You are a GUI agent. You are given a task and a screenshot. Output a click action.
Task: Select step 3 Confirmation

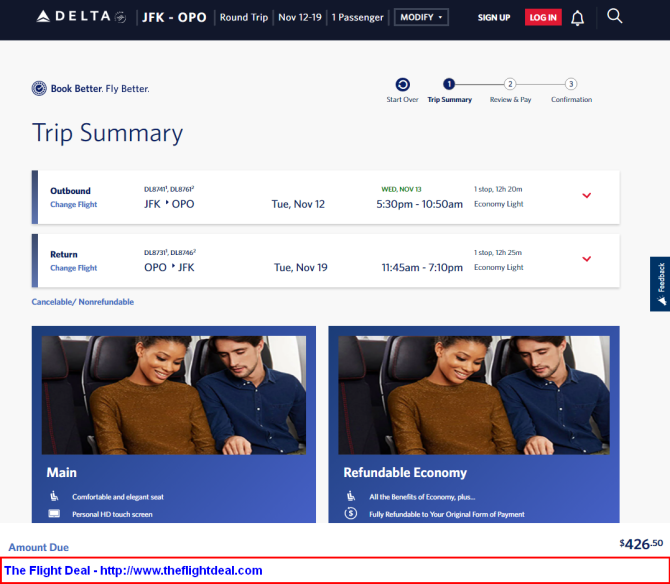click(x=571, y=84)
